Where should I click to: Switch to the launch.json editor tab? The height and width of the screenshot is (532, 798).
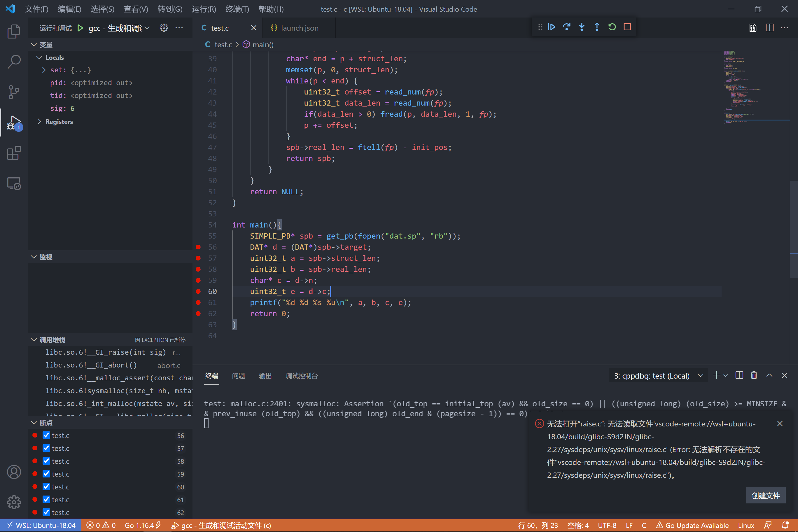[299, 28]
